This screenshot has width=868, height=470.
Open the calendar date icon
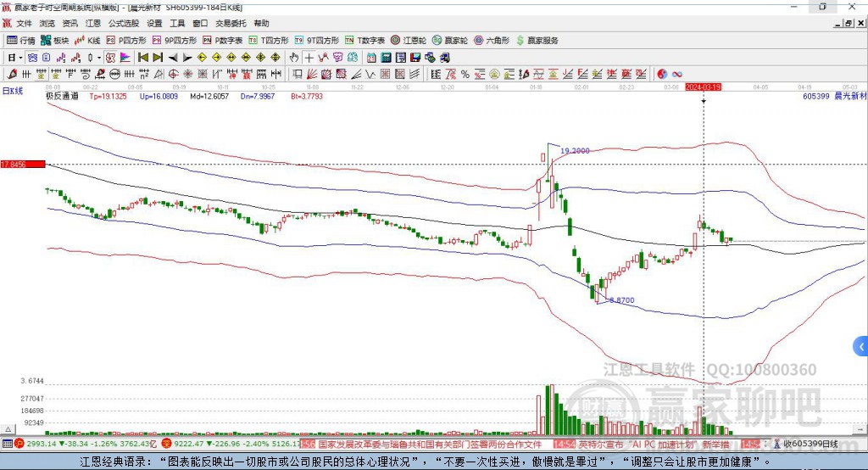point(371,58)
